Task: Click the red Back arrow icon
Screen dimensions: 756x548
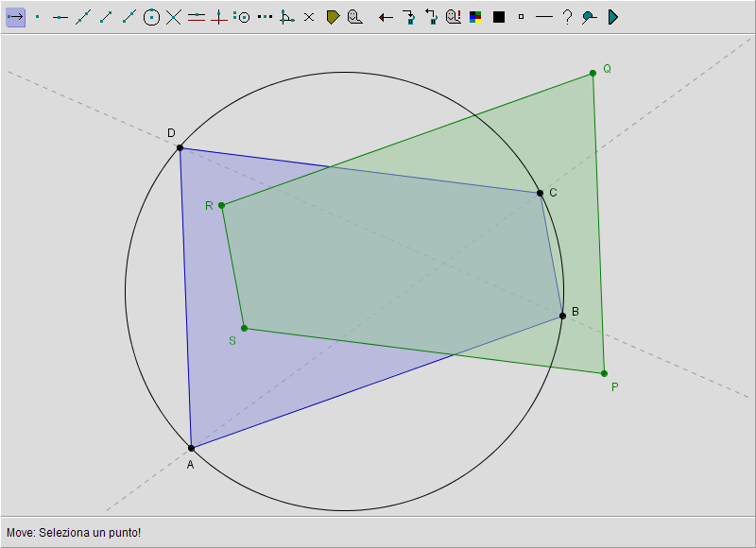Action: (x=386, y=18)
